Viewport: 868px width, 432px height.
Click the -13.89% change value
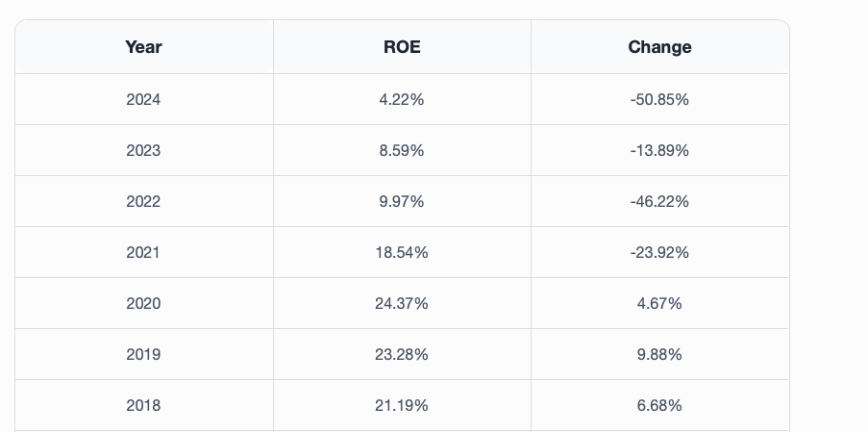click(659, 150)
